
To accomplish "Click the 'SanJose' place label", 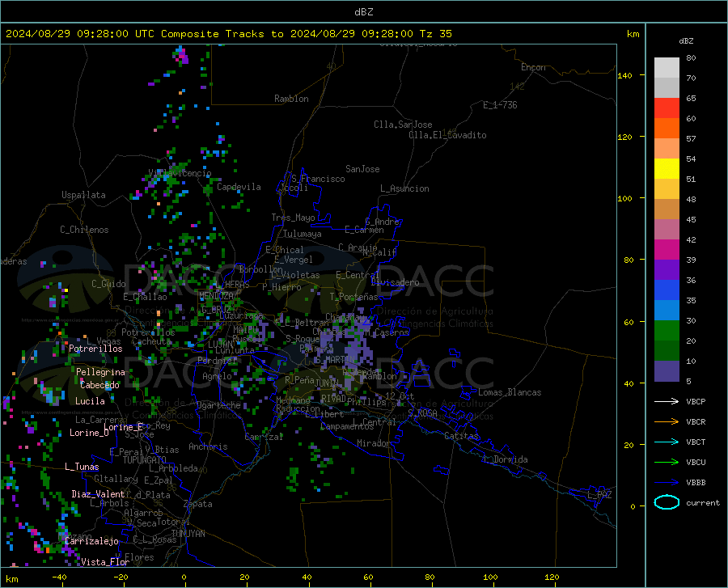I will click(x=362, y=169).
